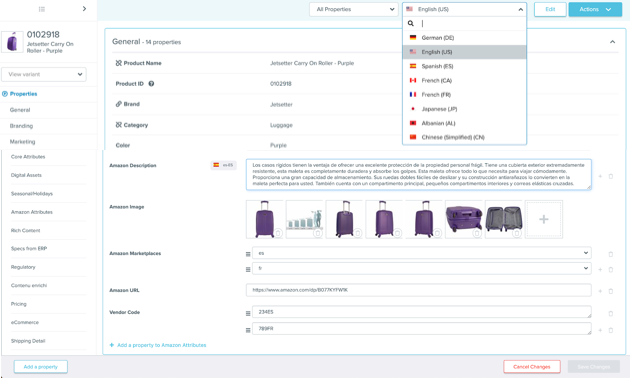Click the drag handle of es marketplace row
Viewport: 630px width, 378px height.
[248, 254]
